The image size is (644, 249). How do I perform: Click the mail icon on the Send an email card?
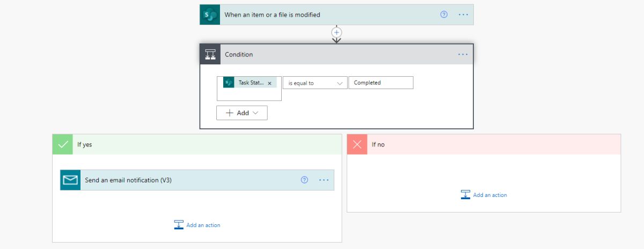point(70,180)
